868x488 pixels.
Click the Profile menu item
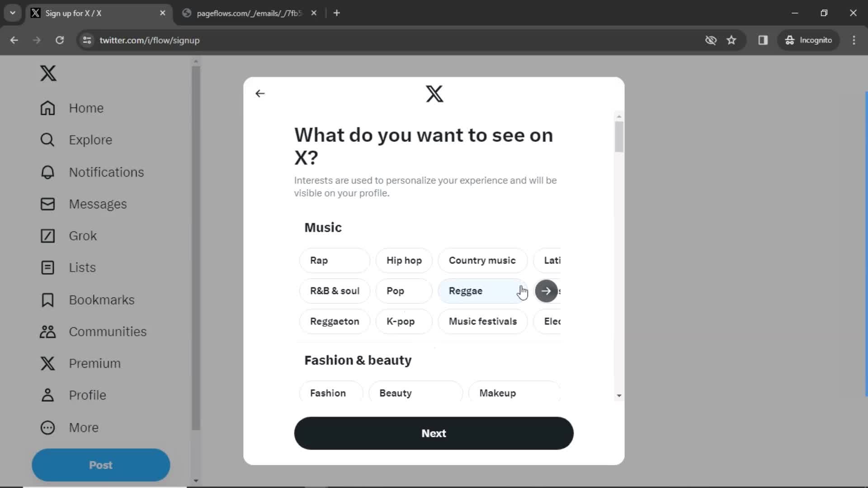[88, 395]
